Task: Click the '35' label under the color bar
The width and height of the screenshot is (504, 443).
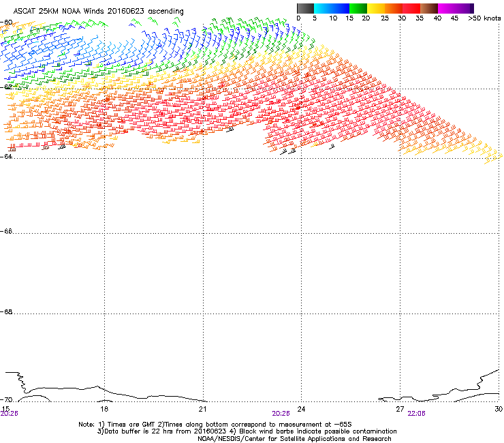Action: [x=420, y=18]
